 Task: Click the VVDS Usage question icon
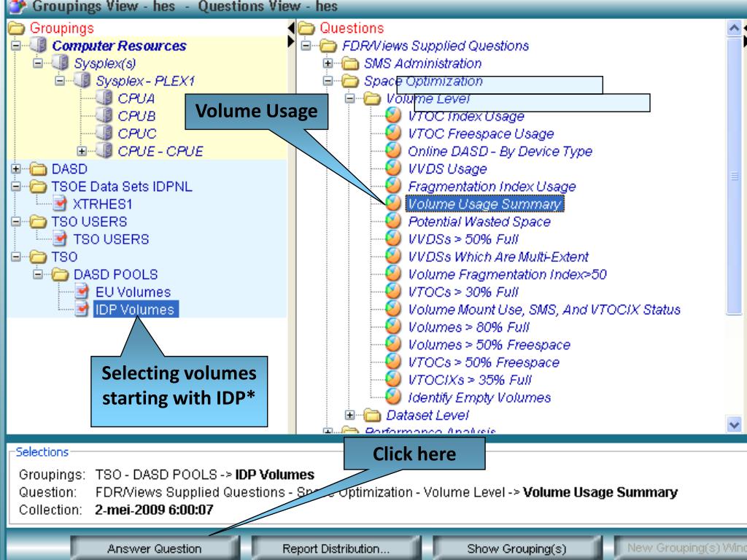393,168
